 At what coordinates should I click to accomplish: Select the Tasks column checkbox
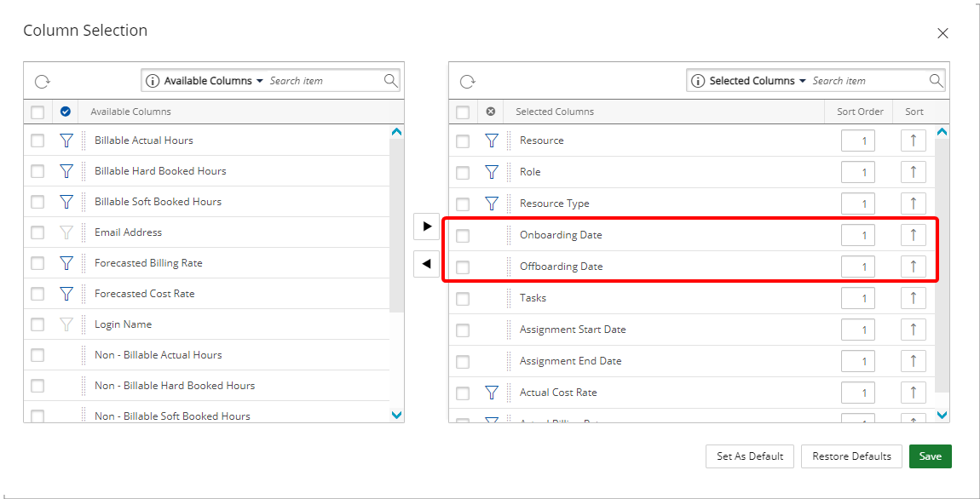click(463, 299)
